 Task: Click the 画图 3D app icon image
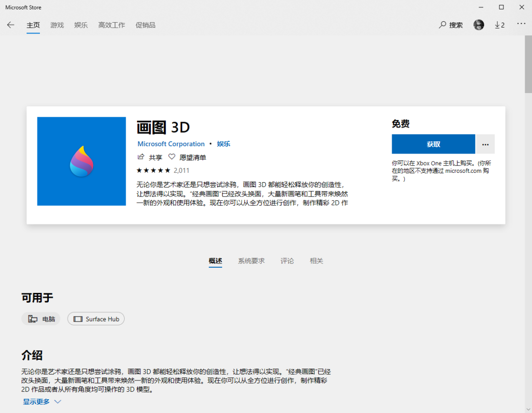(x=81, y=161)
